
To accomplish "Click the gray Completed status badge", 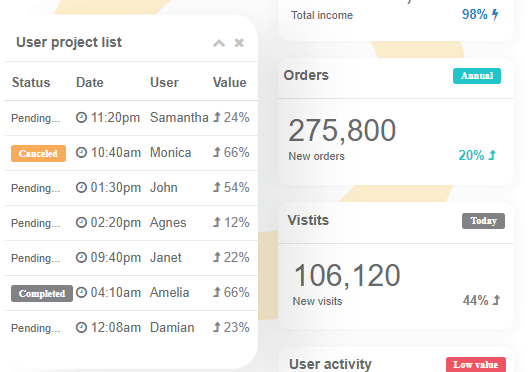I will 42,294.
